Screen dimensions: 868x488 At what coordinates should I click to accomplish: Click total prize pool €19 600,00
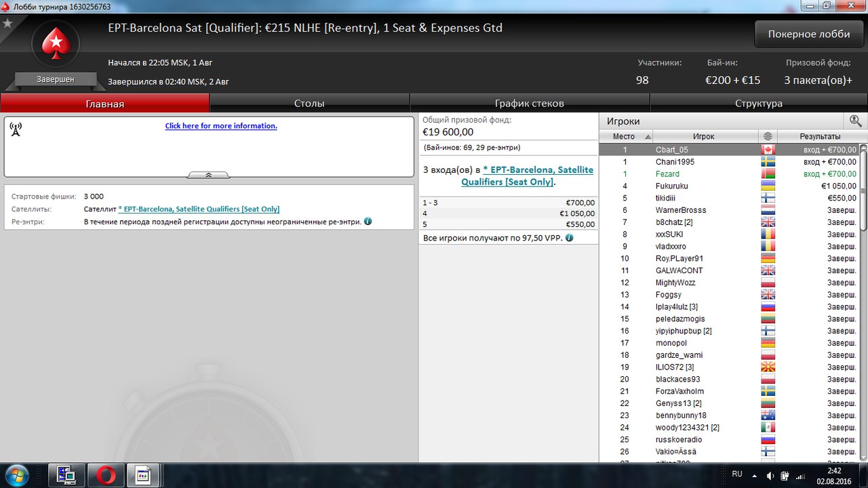(x=448, y=132)
